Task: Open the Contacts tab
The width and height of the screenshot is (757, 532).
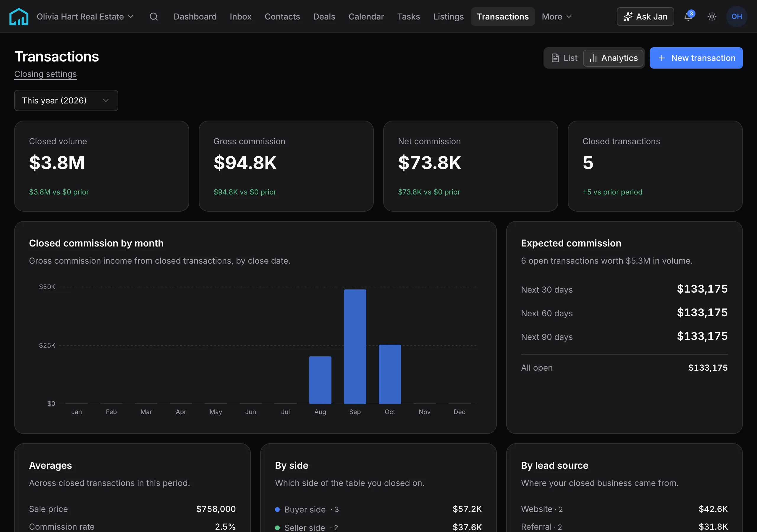Action: (x=282, y=17)
